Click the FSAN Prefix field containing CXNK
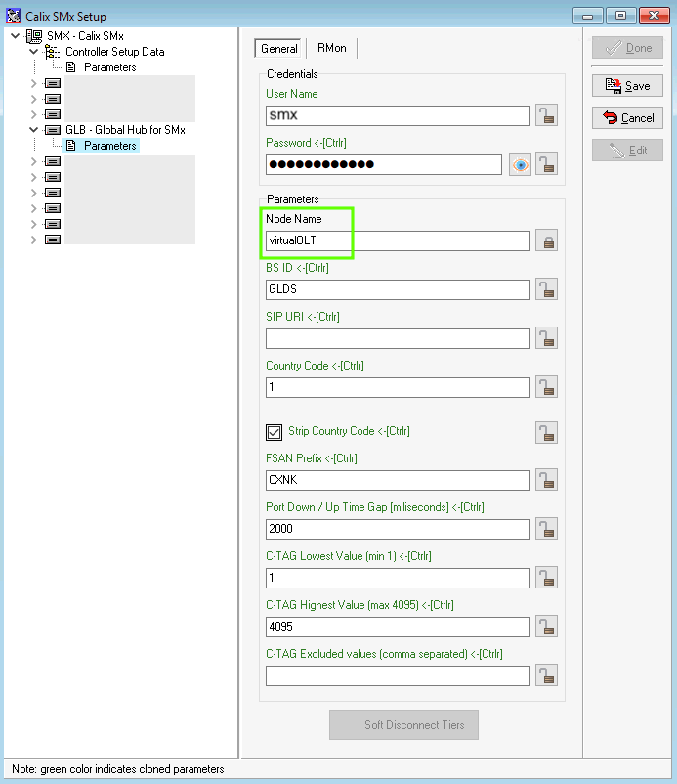This screenshot has height=784, width=677. (x=398, y=480)
